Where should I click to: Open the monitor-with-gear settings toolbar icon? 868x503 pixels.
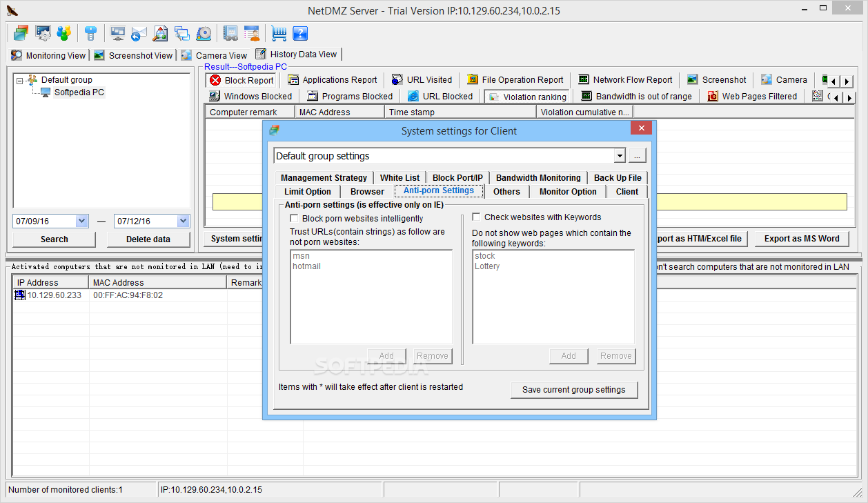click(x=43, y=32)
